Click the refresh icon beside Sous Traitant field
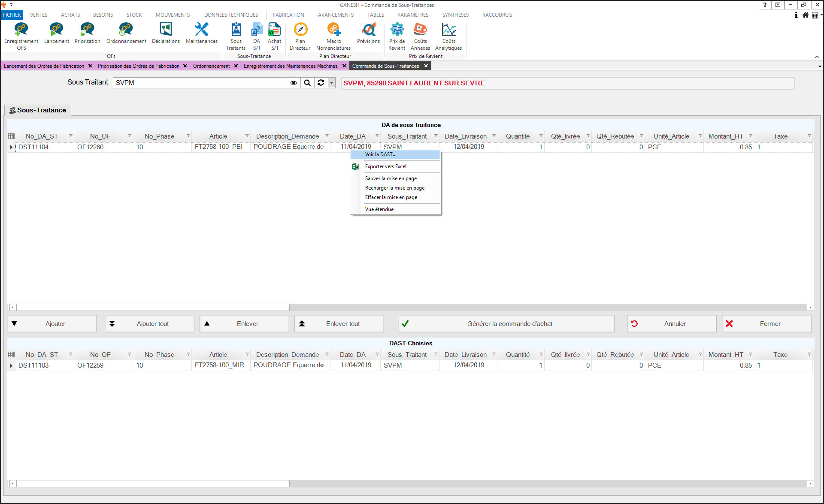This screenshot has height=504, width=824. pyautogui.click(x=321, y=83)
